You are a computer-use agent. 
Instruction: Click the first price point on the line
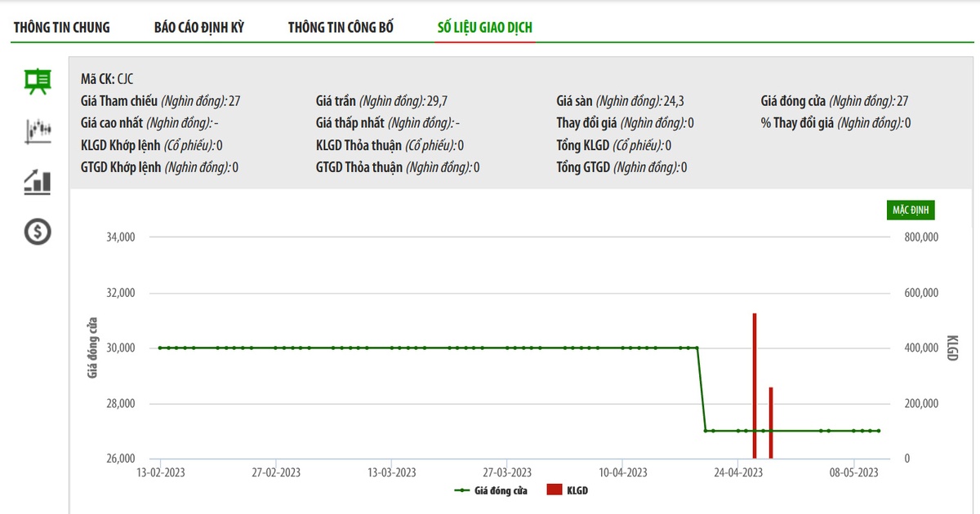(x=160, y=348)
